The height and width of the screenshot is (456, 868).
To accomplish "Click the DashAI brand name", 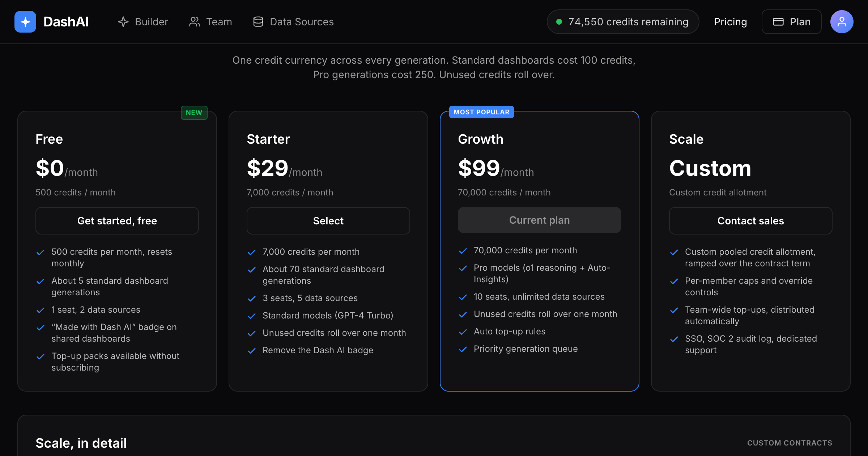I will [x=66, y=22].
